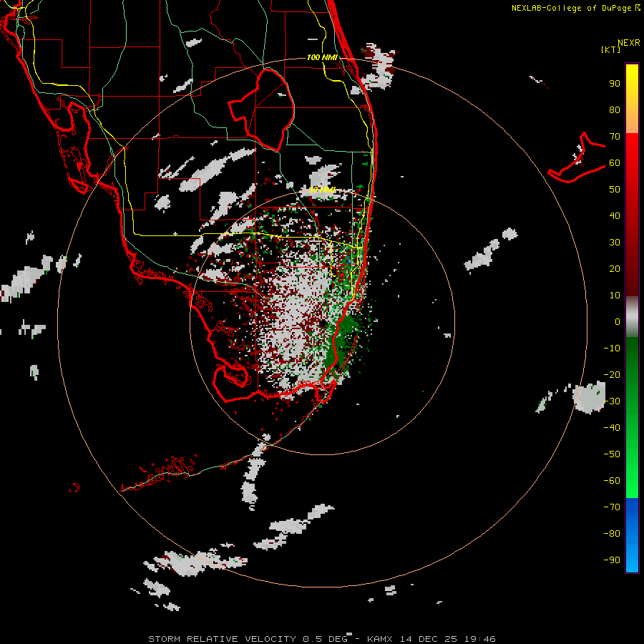Select the 0 knot scale value
644x644 pixels.
coord(618,321)
